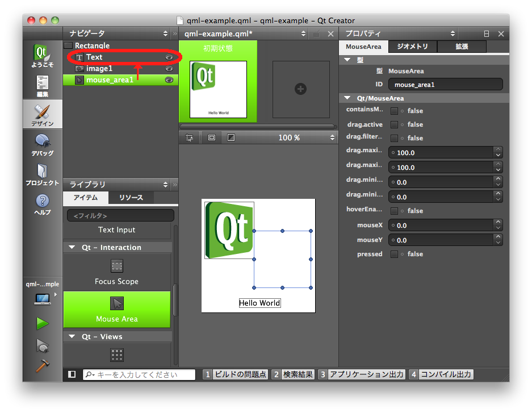This screenshot has height=413, width=532.
Task: Open the Welcome (ようこそ) mode
Action: (x=43, y=56)
